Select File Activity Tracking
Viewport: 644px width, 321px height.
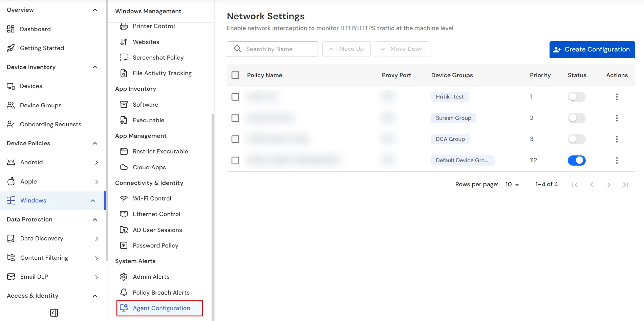[162, 73]
